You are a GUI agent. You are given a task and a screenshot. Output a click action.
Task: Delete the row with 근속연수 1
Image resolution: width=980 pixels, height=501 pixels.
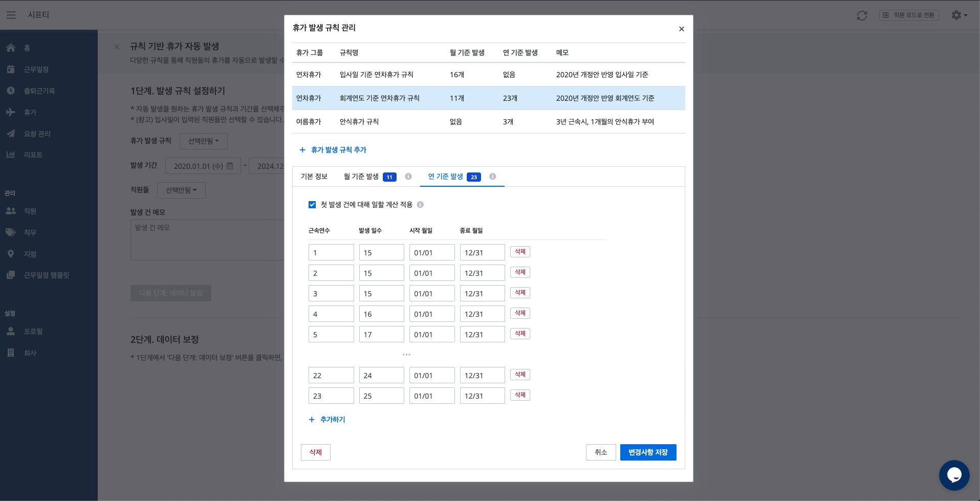coord(520,252)
